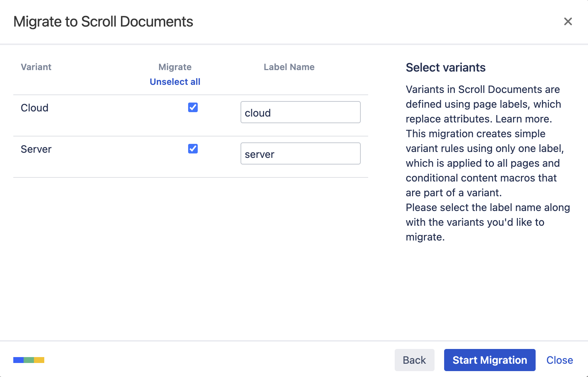Click the blue segment of the footer logo
This screenshot has width=588, height=377.
click(18, 360)
